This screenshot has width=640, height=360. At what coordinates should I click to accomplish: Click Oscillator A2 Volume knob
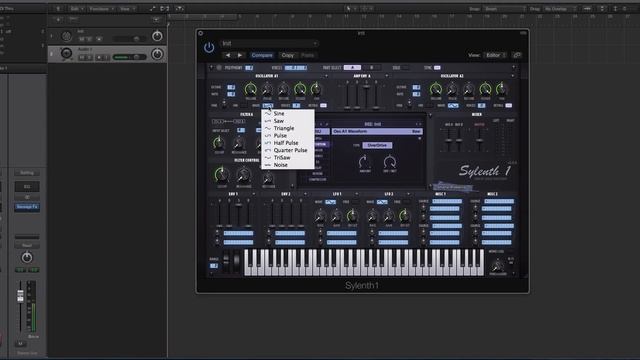[436, 89]
